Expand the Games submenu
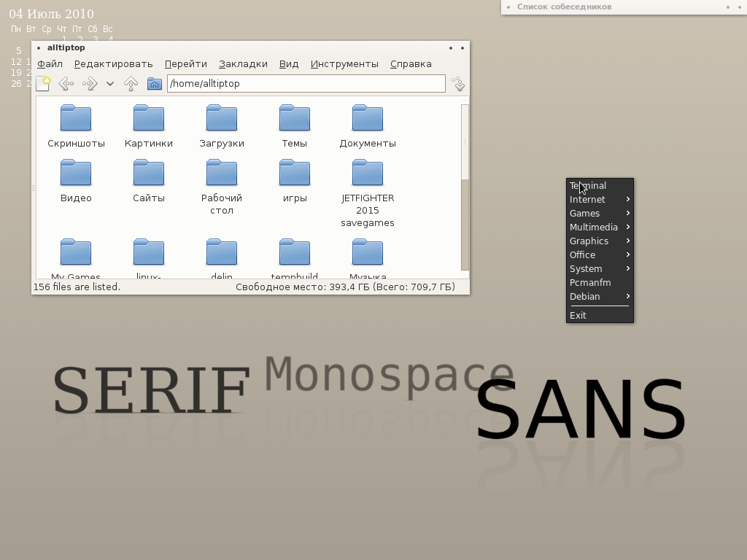 [x=600, y=214]
